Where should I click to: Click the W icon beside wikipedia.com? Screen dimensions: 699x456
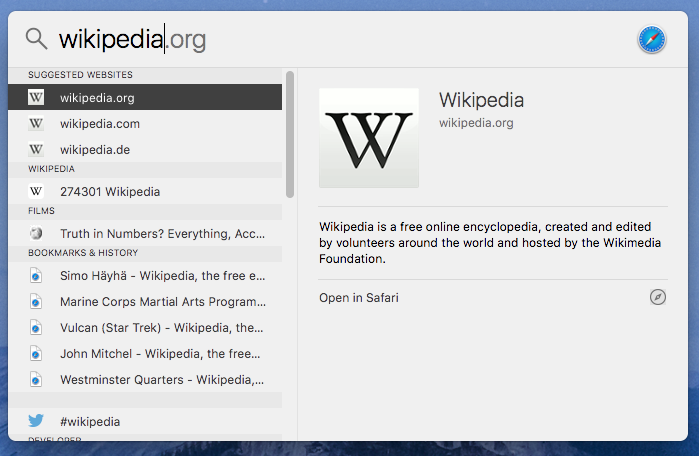pos(36,123)
